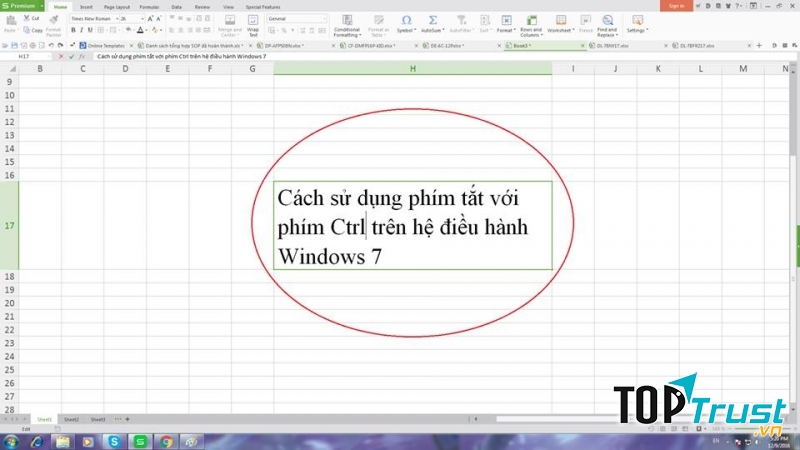The width and height of the screenshot is (800, 450).
Task: Click the Sign in button
Action: (677, 6)
